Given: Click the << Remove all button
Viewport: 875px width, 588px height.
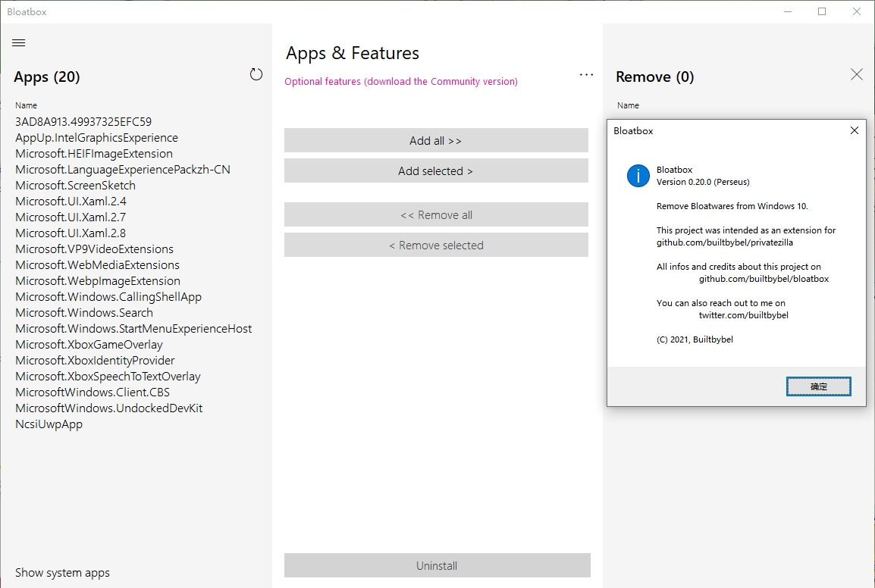Looking at the screenshot, I should pos(436,215).
